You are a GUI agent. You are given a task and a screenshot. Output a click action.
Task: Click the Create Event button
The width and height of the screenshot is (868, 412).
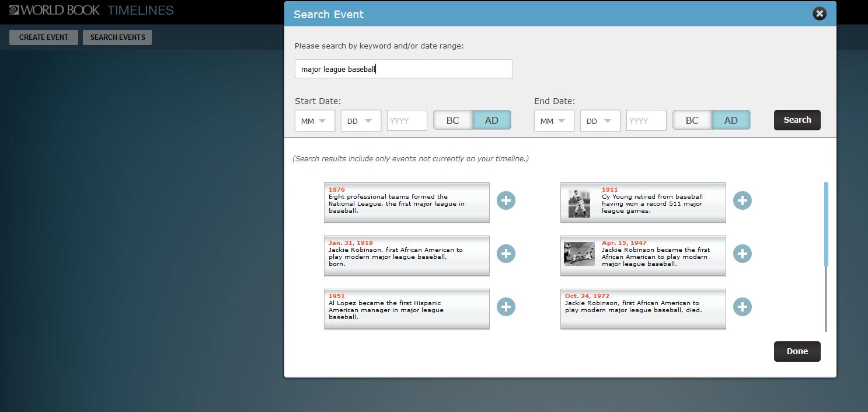point(44,37)
